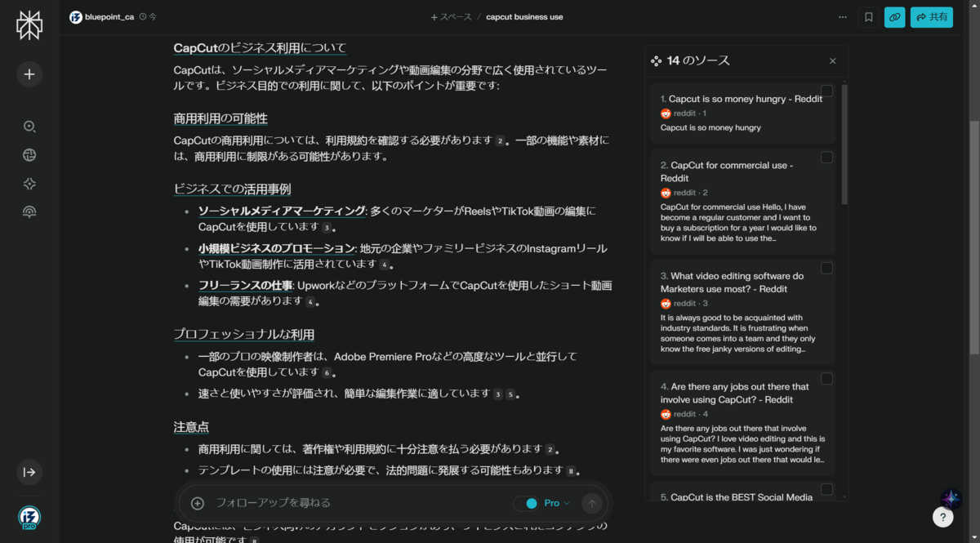The image size is (980, 543).
Task: Check source 3 video editing software Marketers
Action: (826, 268)
